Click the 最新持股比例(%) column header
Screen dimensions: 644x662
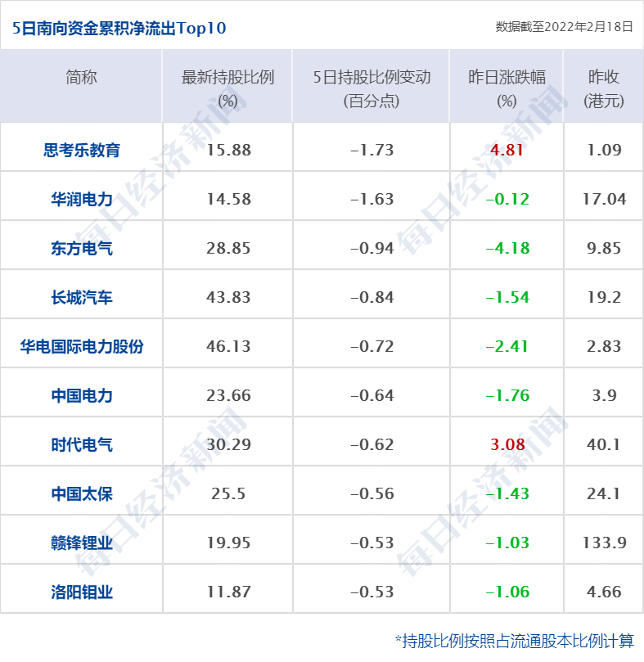[227, 88]
